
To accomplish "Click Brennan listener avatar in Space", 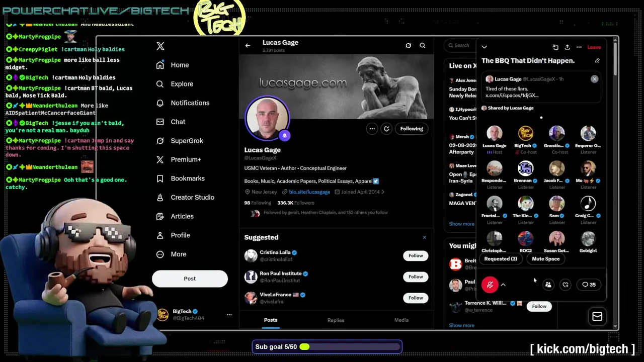I will click(526, 168).
